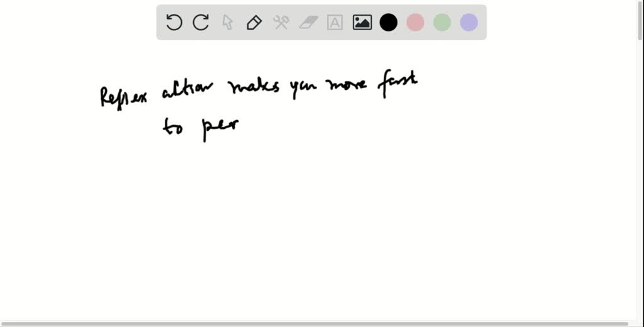The height and width of the screenshot is (327, 644).
Task: Click the horizontal scrollbar at the bottom
Action: click(314, 323)
